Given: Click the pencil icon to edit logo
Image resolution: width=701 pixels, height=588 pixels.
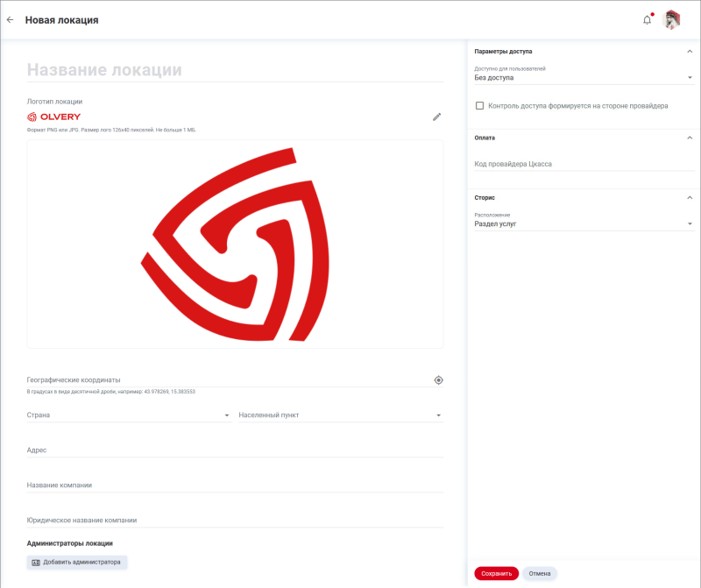Looking at the screenshot, I should tap(436, 117).
